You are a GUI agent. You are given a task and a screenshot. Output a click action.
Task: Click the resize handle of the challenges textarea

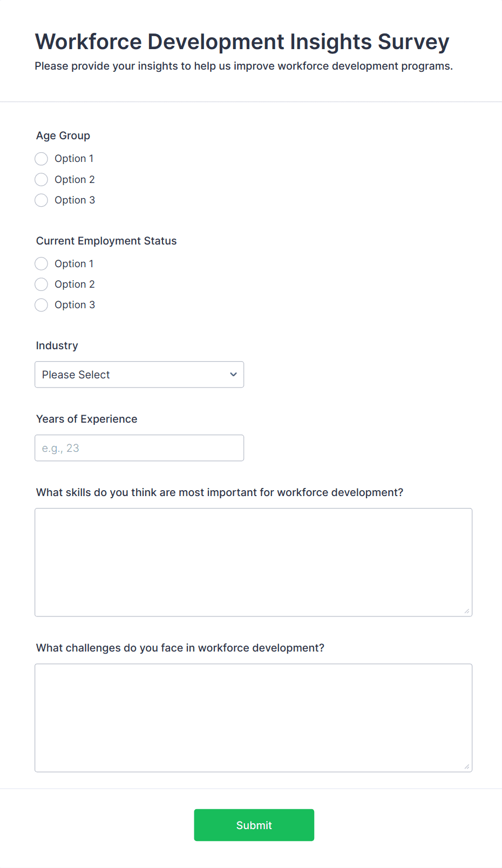coord(466,767)
